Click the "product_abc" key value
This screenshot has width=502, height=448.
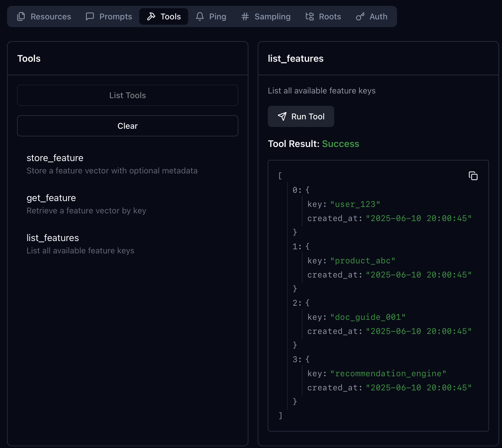[x=363, y=260]
